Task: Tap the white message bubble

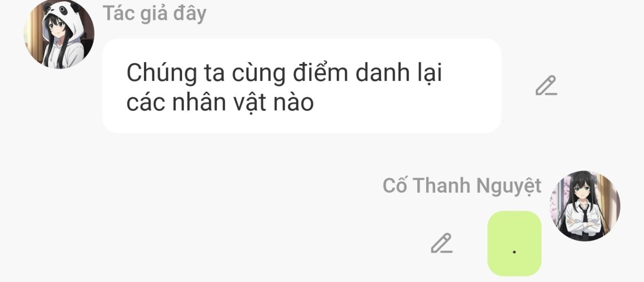Action: coord(302,86)
